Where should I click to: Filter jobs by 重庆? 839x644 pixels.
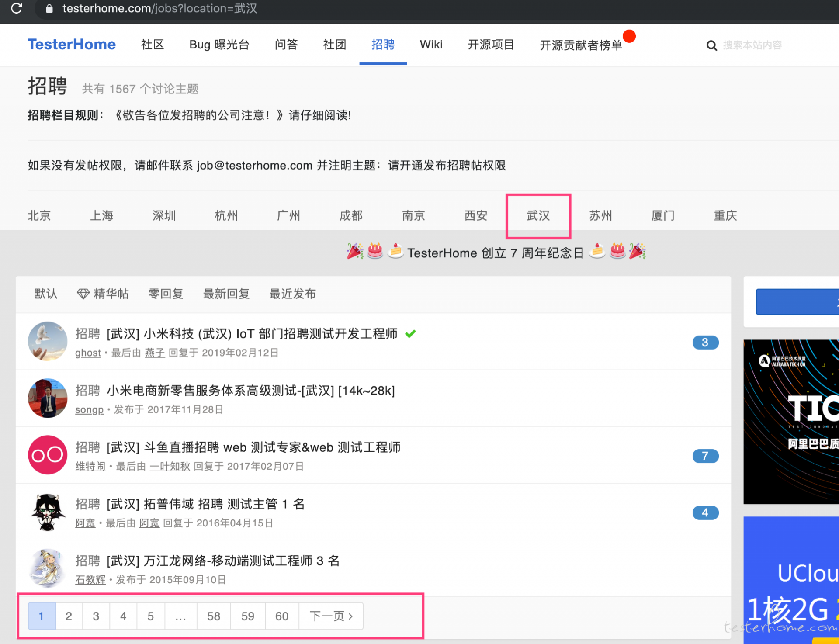[x=726, y=216]
